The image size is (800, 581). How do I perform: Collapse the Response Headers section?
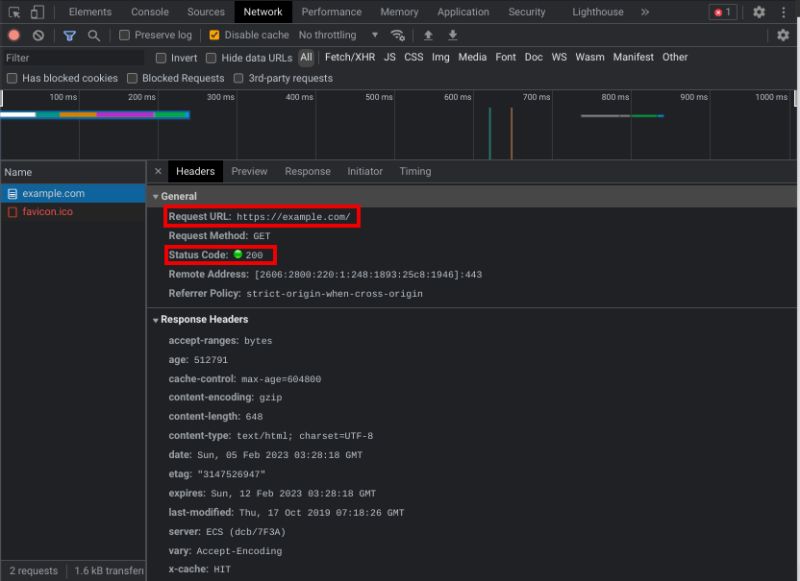(156, 319)
